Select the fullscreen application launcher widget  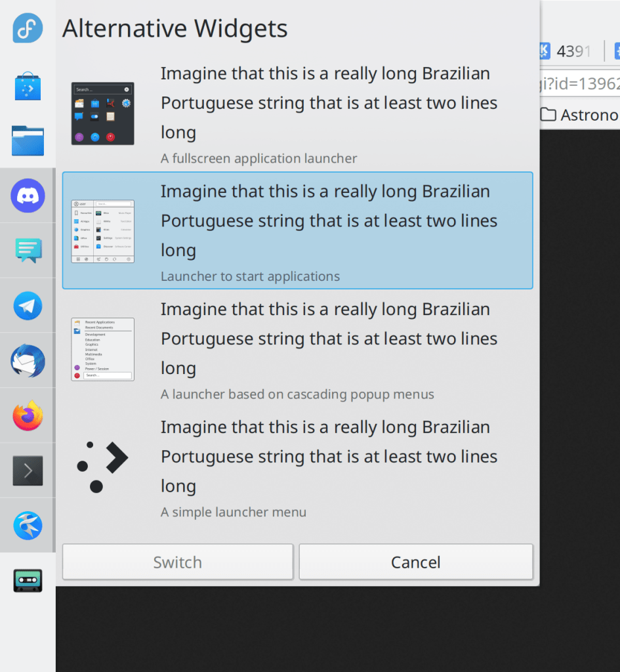coord(297,113)
